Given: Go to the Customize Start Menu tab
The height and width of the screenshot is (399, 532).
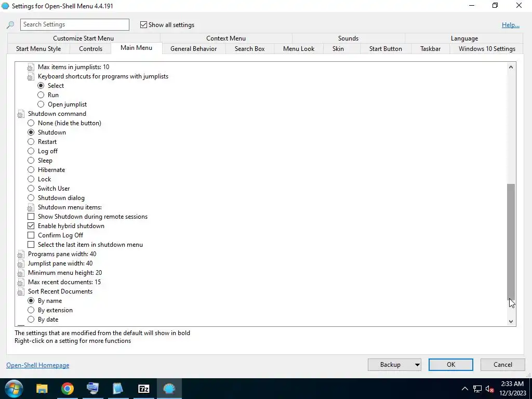Looking at the screenshot, I should tap(84, 38).
